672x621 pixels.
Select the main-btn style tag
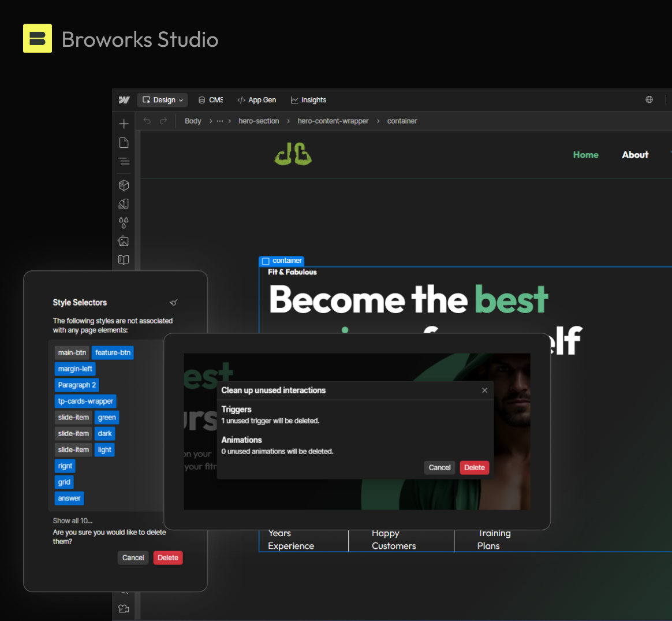coord(72,352)
